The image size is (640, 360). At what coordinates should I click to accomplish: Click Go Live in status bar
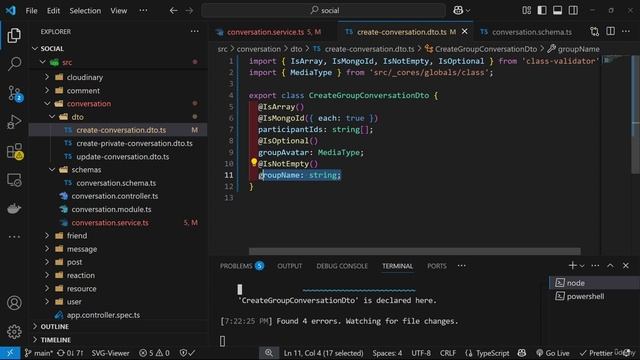tap(553, 353)
